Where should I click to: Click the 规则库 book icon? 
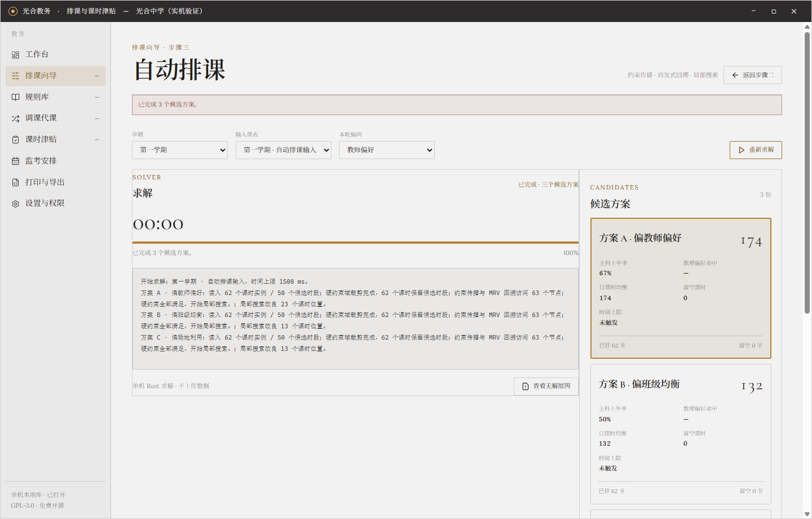click(x=15, y=97)
